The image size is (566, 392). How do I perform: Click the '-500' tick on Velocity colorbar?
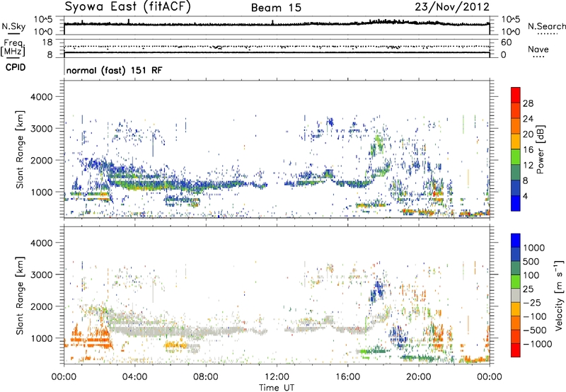click(535, 330)
